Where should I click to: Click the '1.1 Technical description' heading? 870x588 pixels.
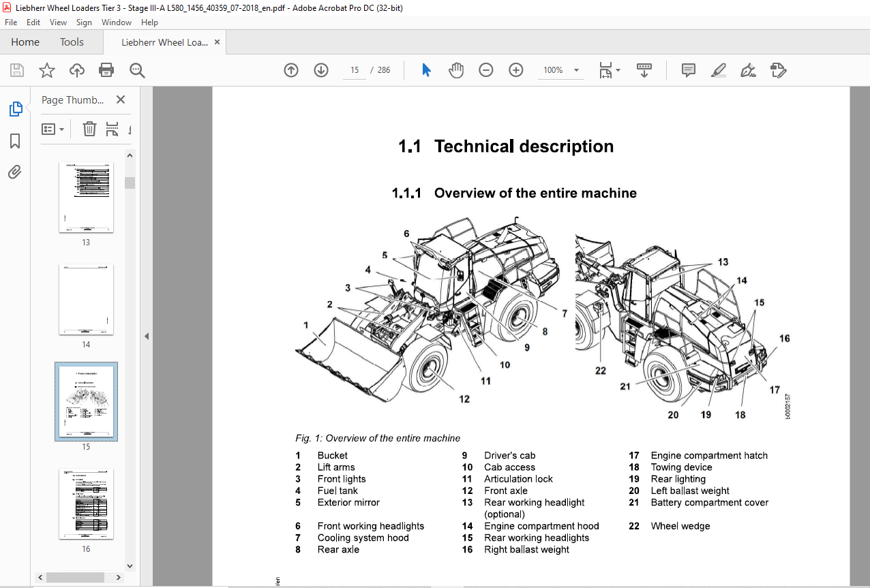click(506, 146)
